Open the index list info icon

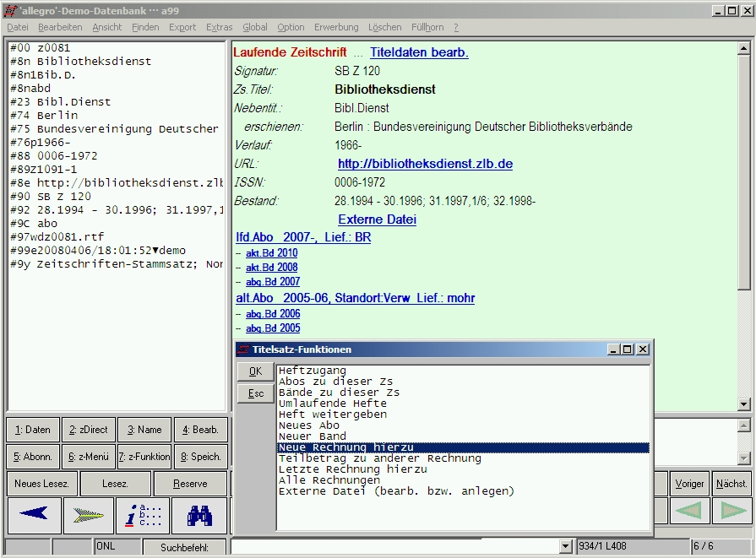(144, 515)
